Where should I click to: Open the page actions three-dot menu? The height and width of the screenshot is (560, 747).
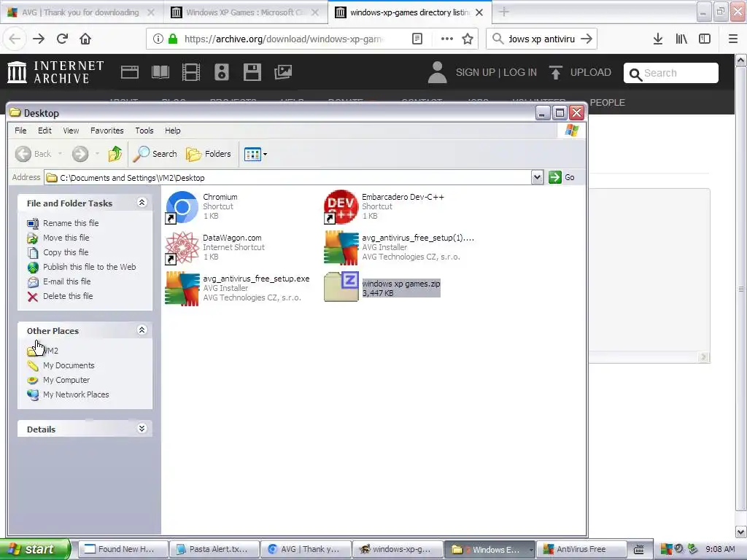click(x=447, y=39)
